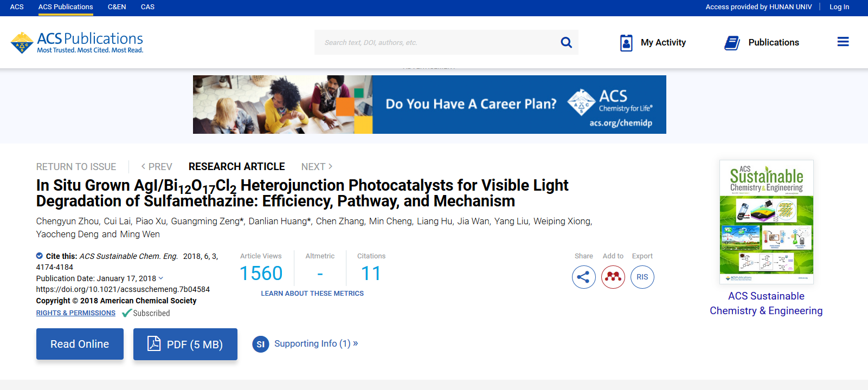Open Rights & Permissions link

(x=76, y=313)
